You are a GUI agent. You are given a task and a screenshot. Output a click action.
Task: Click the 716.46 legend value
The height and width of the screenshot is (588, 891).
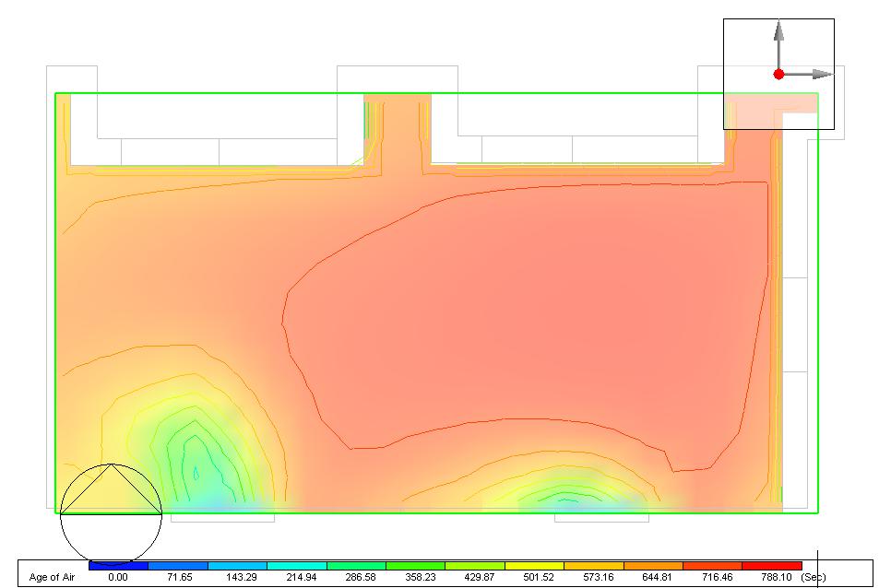[717, 577]
